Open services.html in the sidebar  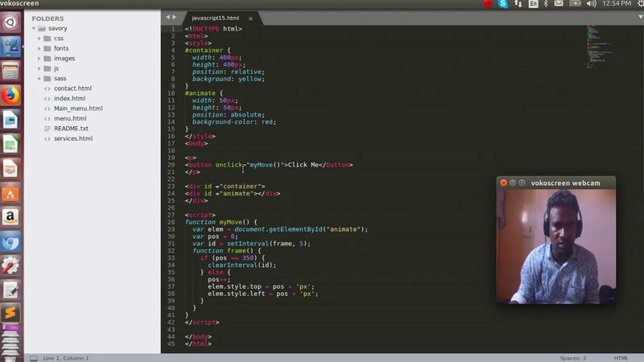[73, 138]
